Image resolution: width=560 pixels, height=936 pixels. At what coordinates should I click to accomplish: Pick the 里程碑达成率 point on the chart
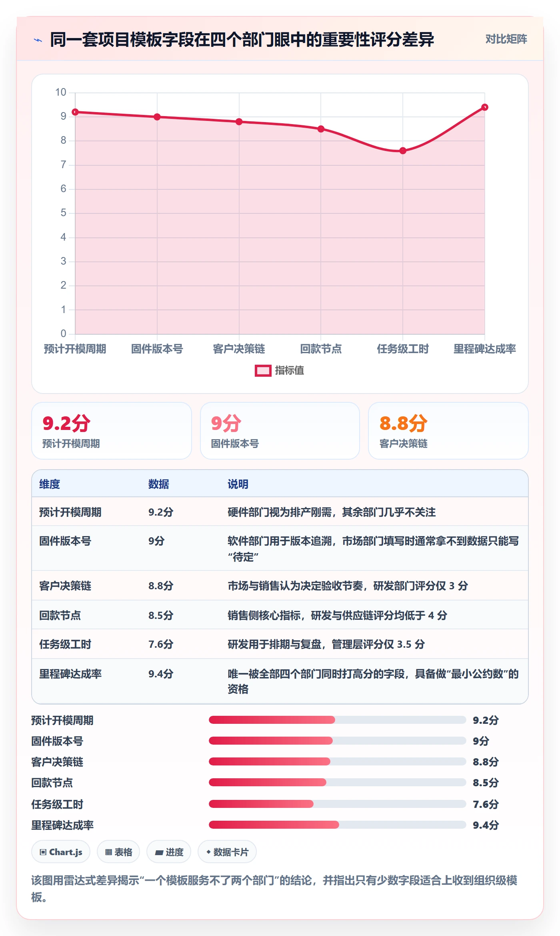click(x=485, y=107)
